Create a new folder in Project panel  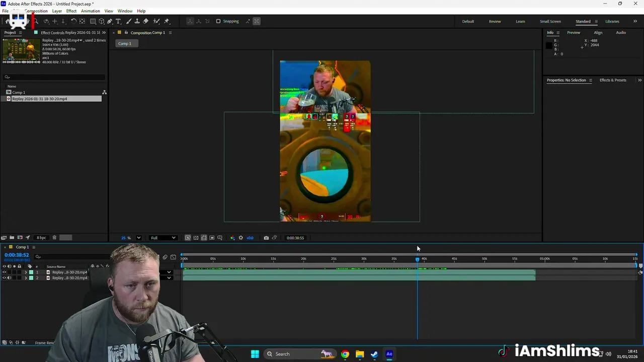[12, 237]
